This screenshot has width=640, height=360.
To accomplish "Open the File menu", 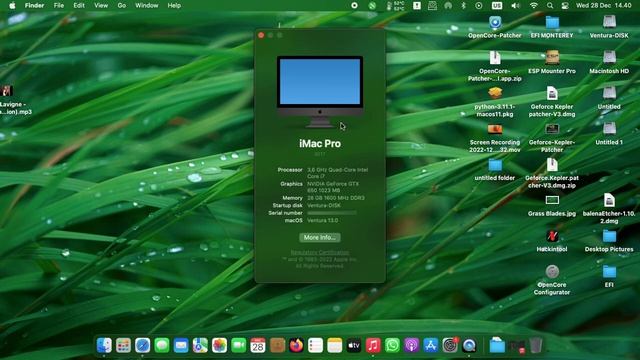I will 59,6.
